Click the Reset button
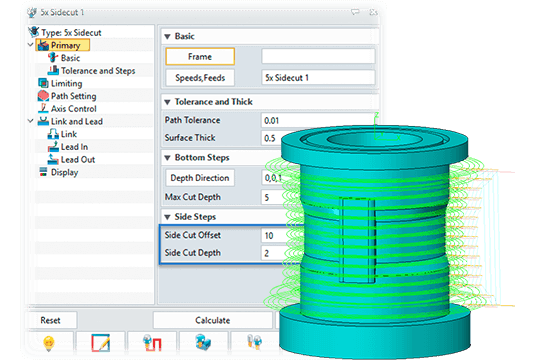The width and height of the screenshot is (533, 360). point(51,320)
